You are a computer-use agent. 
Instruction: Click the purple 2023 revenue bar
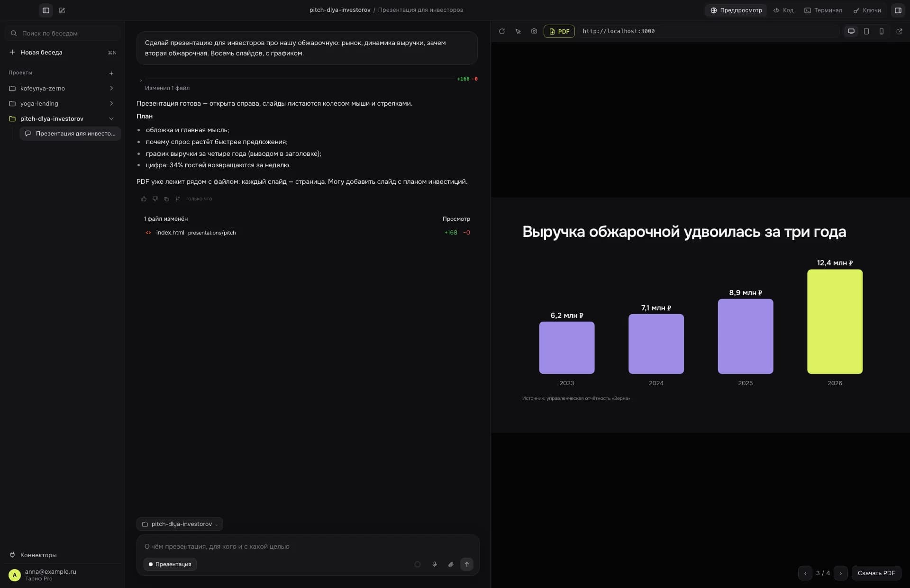click(x=566, y=348)
